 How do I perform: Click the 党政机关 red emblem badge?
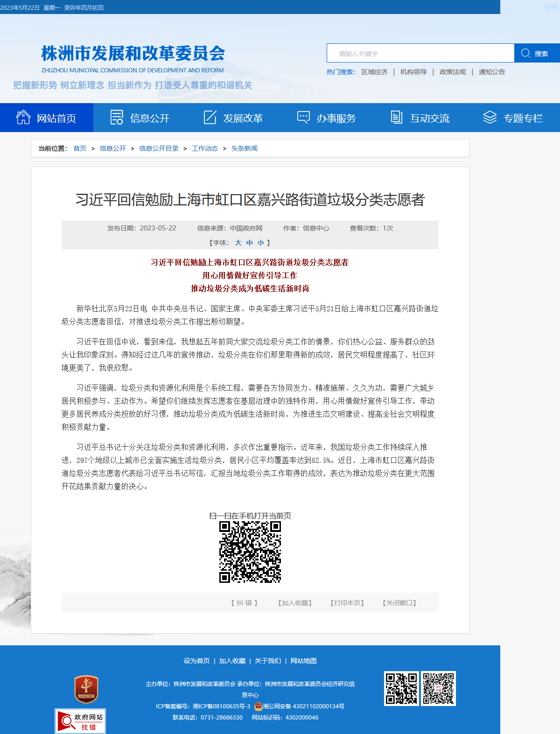[x=86, y=689]
